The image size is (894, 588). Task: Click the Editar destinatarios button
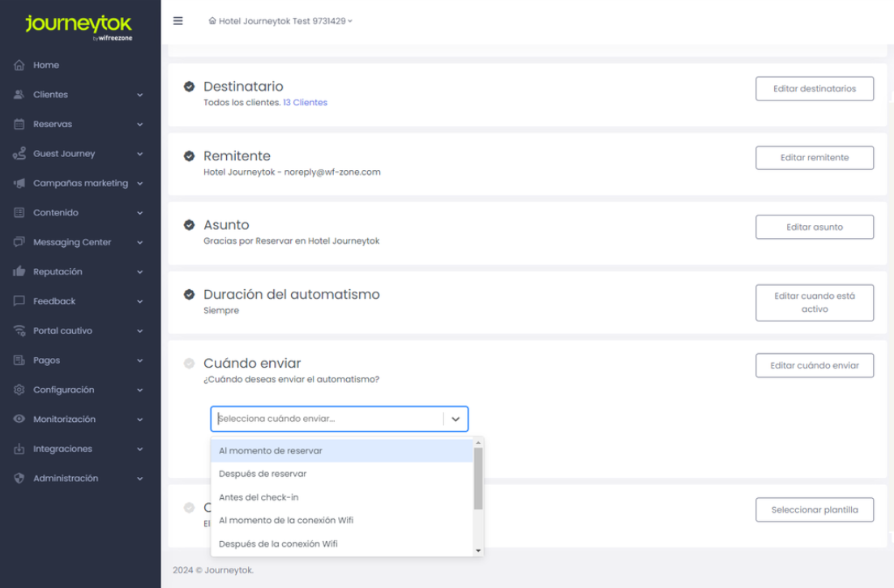(x=814, y=89)
